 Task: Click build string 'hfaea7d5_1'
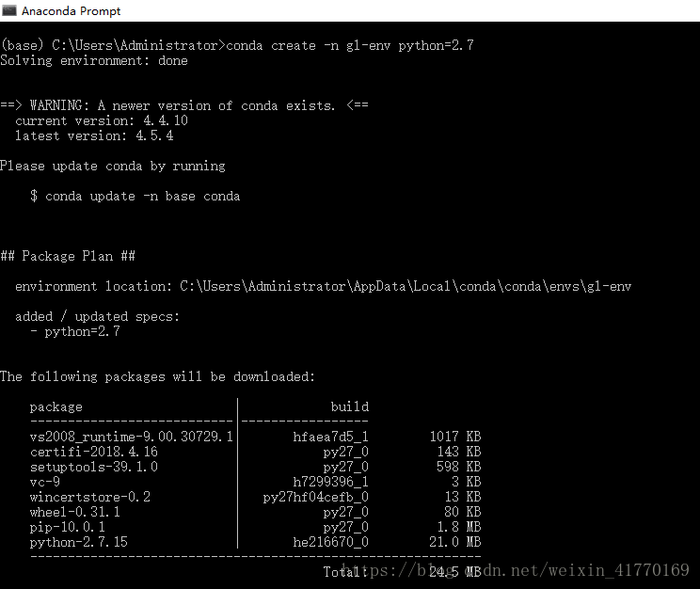tap(331, 437)
